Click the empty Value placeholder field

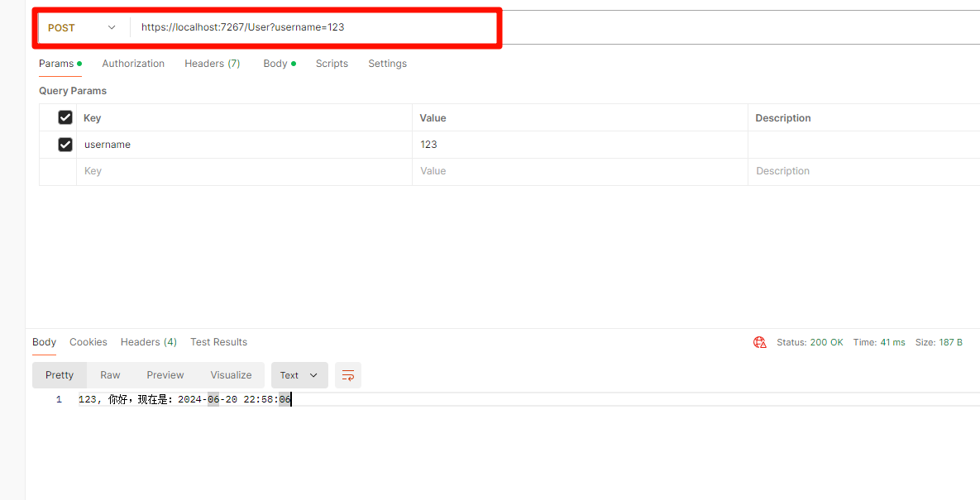coord(580,171)
